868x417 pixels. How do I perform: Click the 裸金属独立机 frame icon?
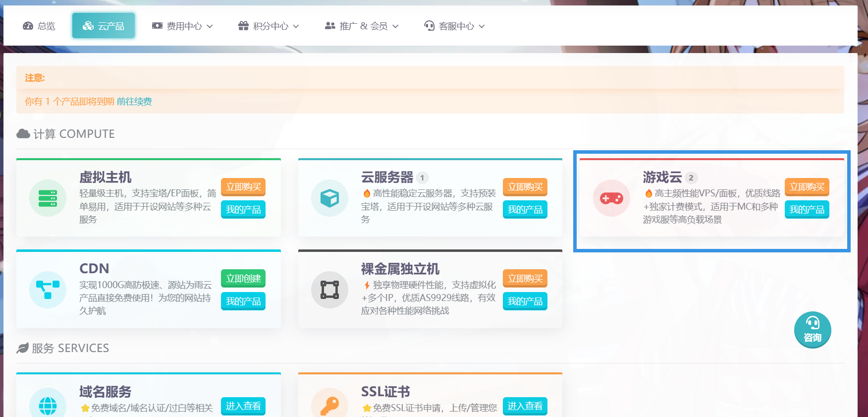pos(329,290)
